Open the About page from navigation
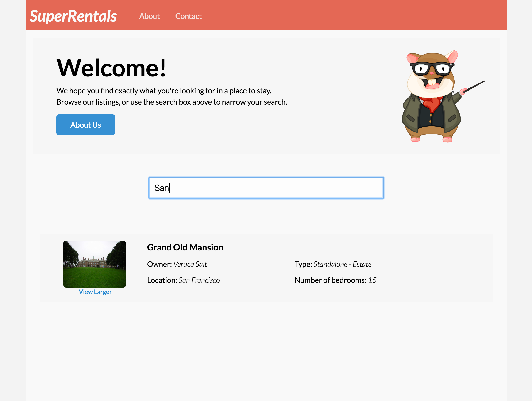Screen dimensions: 532x401 (x=149, y=16)
